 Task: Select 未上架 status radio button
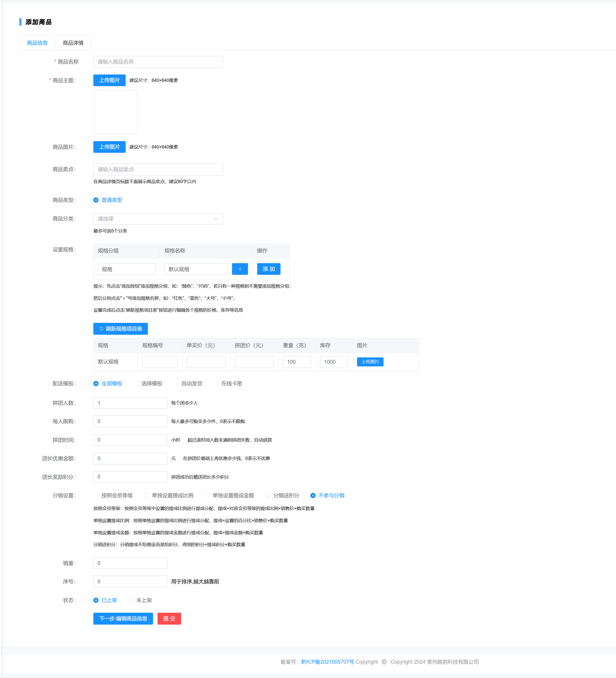pyautogui.click(x=131, y=600)
